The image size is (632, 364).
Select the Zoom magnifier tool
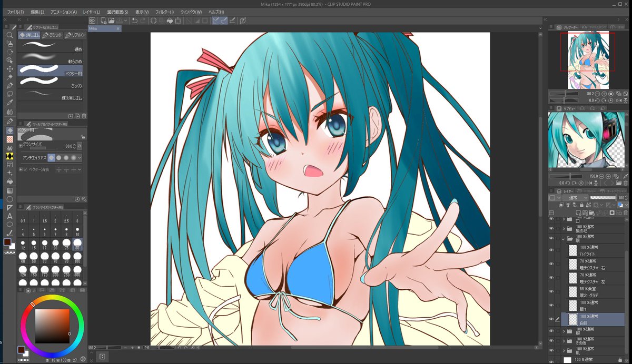(x=9, y=35)
